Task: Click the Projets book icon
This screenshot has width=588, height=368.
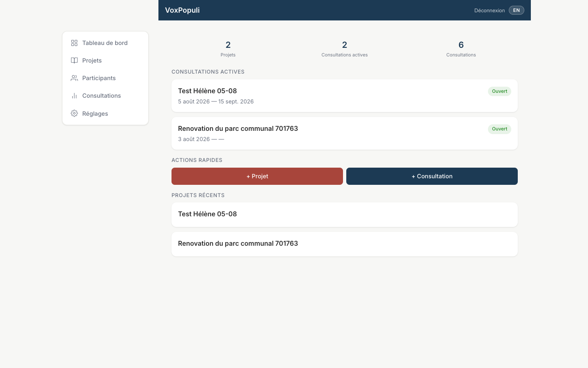Action: (x=74, y=61)
